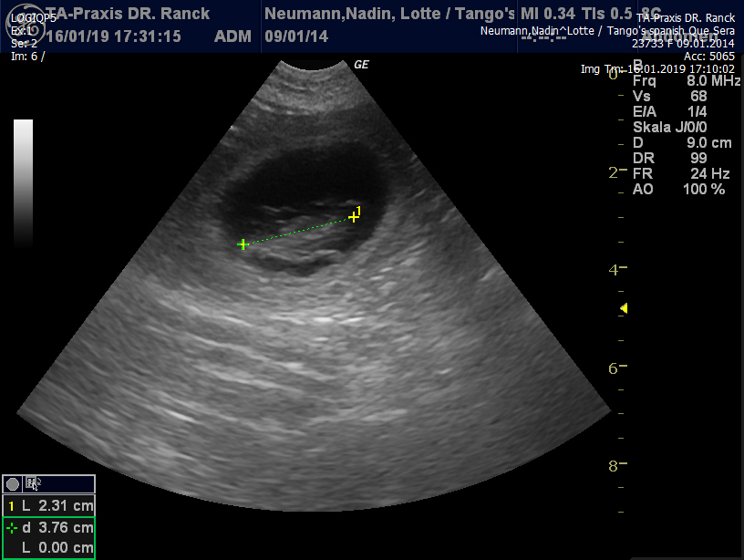Click the L 0.00 cm result
Screen dimensions: 744x560
[x=57, y=548]
